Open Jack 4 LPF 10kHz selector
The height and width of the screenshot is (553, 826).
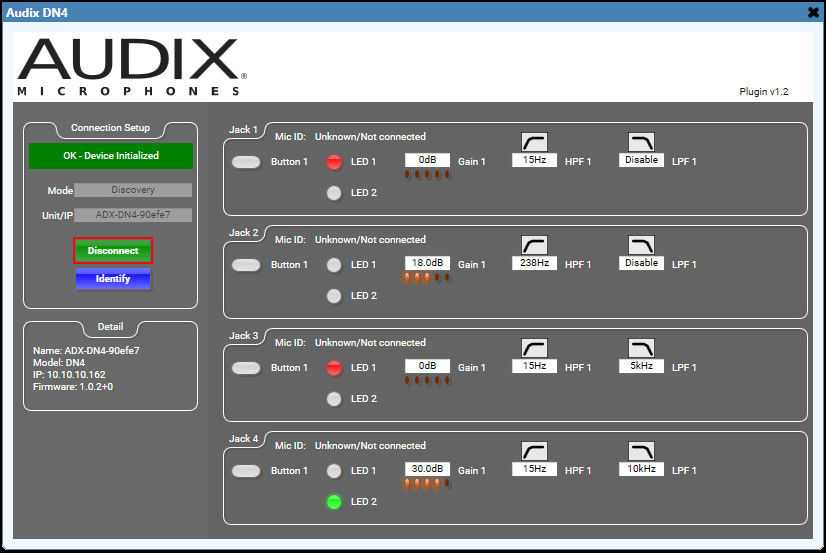(641, 469)
